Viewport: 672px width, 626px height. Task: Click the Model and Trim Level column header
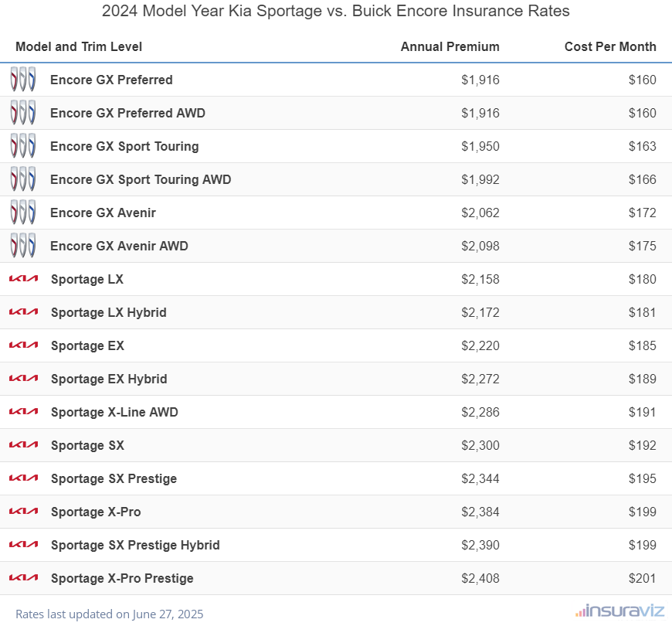(x=79, y=46)
